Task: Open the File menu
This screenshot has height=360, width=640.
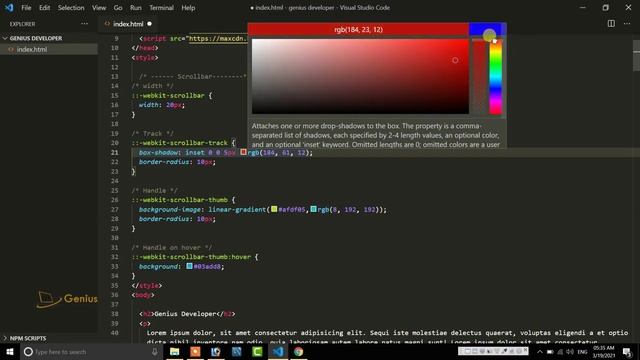Action: click(26, 8)
